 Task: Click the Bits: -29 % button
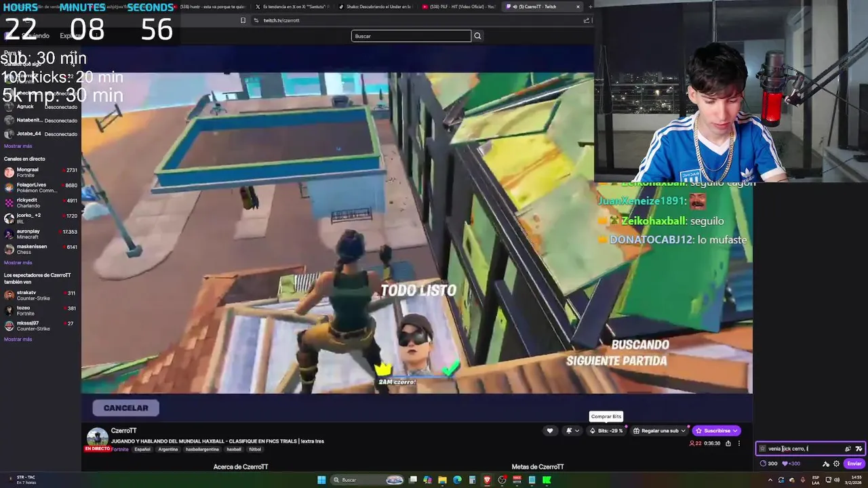point(606,430)
